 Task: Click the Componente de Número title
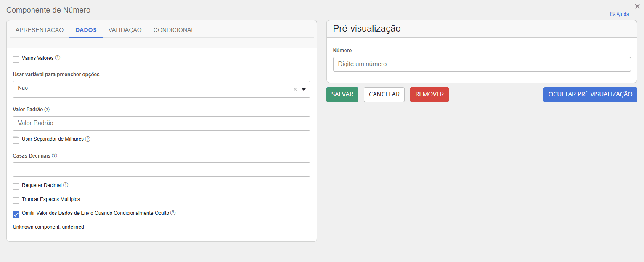[48, 10]
